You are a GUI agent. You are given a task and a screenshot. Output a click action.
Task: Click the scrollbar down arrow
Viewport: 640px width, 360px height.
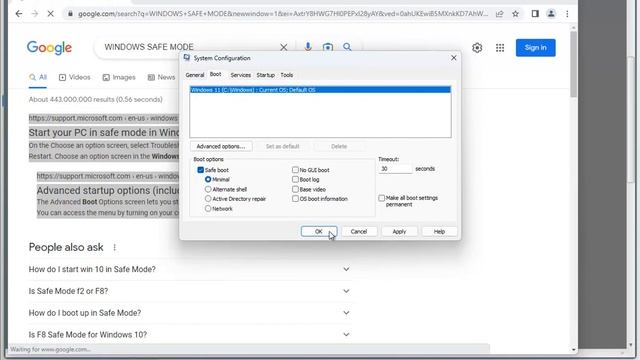pos(573,349)
